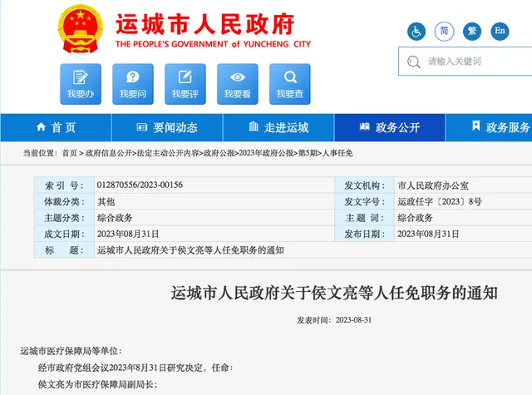532x395 pixels.
Task: Click 政府信息公开 breadcrumb link
Action: tap(109, 153)
